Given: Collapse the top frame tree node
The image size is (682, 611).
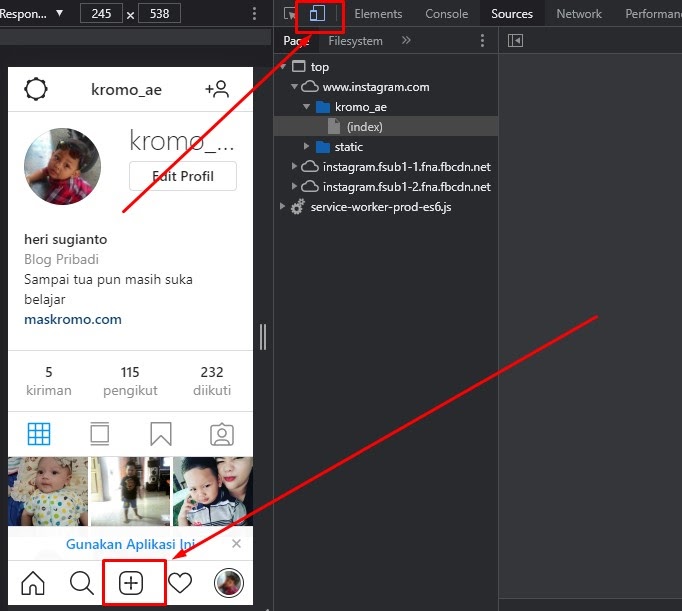Looking at the screenshot, I should [283, 67].
